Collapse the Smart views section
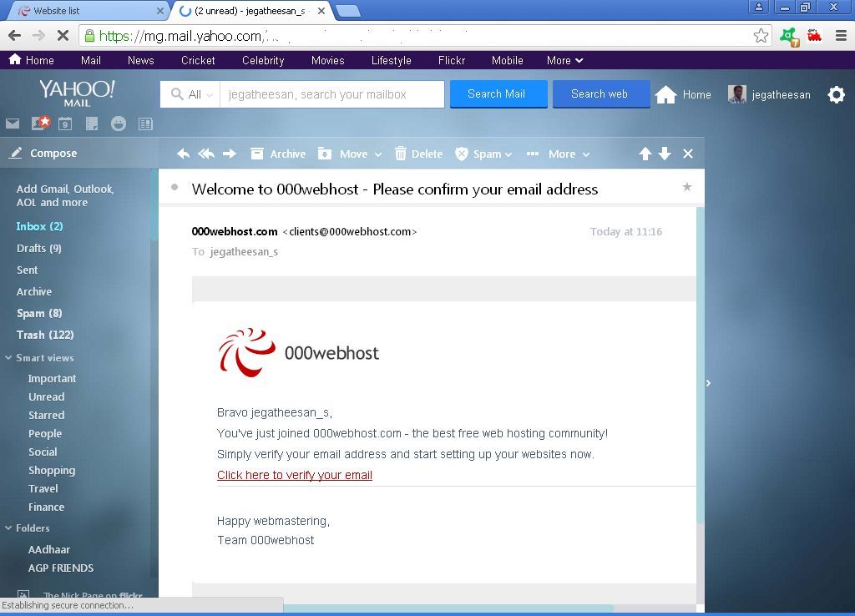This screenshot has width=855, height=616. [8, 358]
